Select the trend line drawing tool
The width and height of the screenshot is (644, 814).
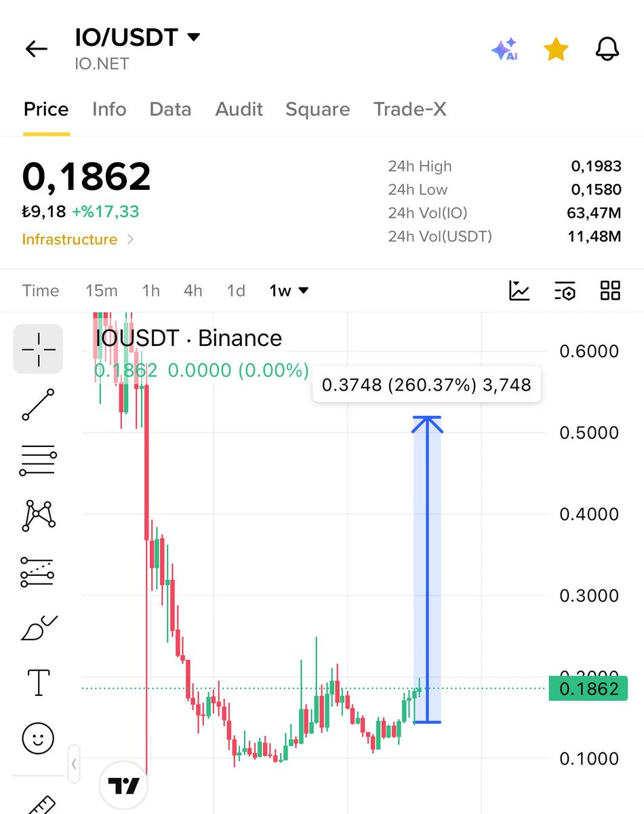click(x=38, y=405)
